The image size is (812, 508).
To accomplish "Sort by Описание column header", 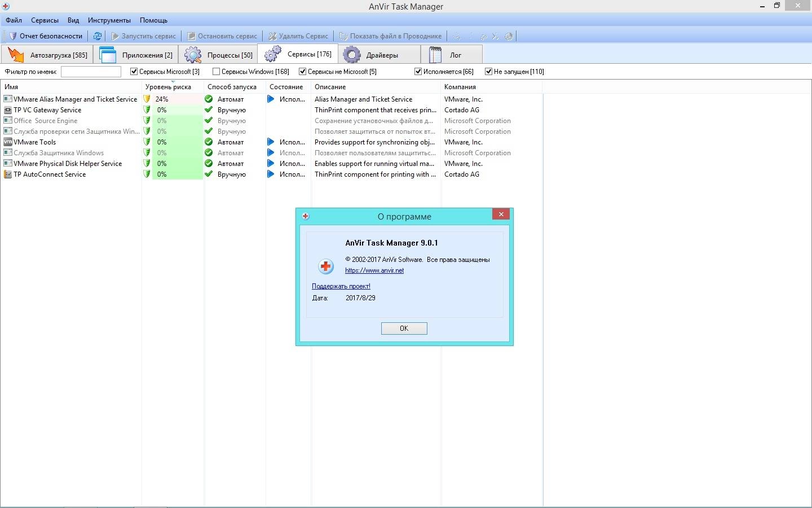I will click(376, 87).
